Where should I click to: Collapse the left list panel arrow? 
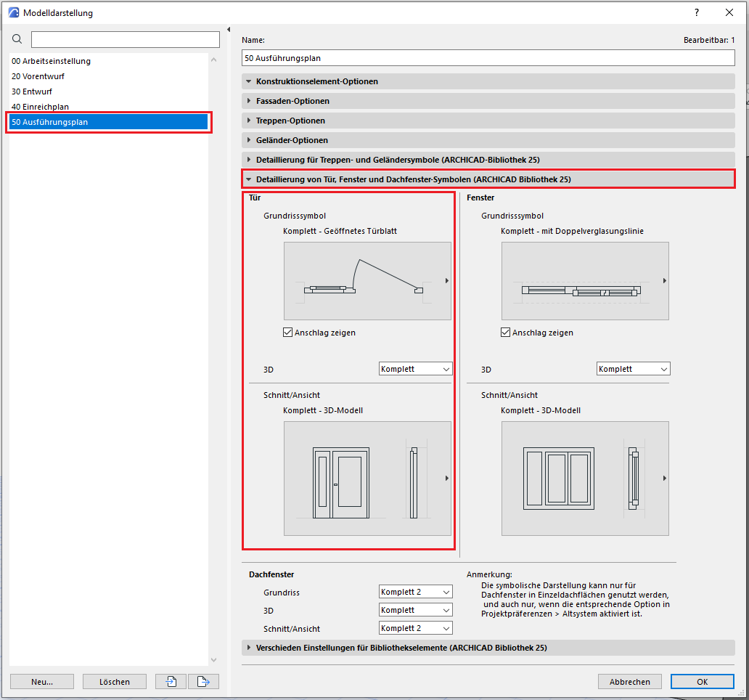229,30
